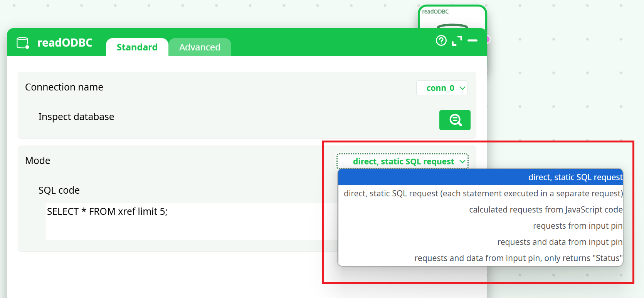Collapse the Mode dropdown field

(403, 162)
